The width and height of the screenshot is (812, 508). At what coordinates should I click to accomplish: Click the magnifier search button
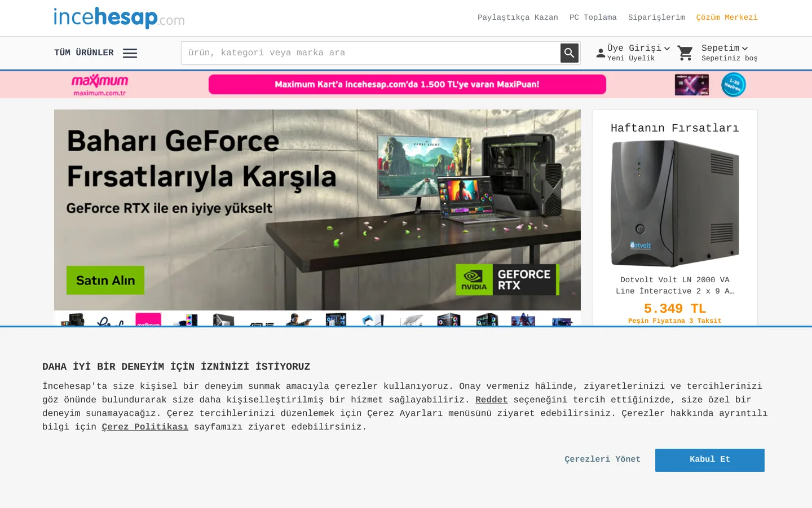click(x=570, y=53)
